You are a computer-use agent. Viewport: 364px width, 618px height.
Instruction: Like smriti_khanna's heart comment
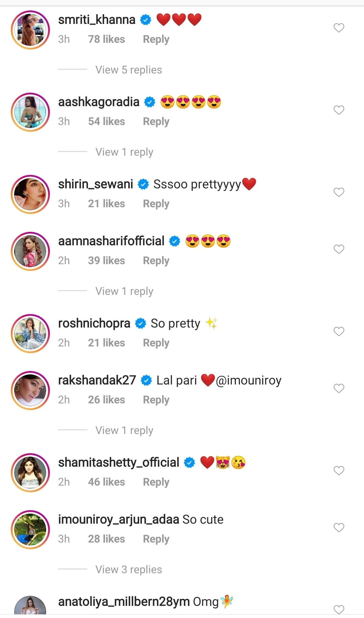(x=339, y=28)
